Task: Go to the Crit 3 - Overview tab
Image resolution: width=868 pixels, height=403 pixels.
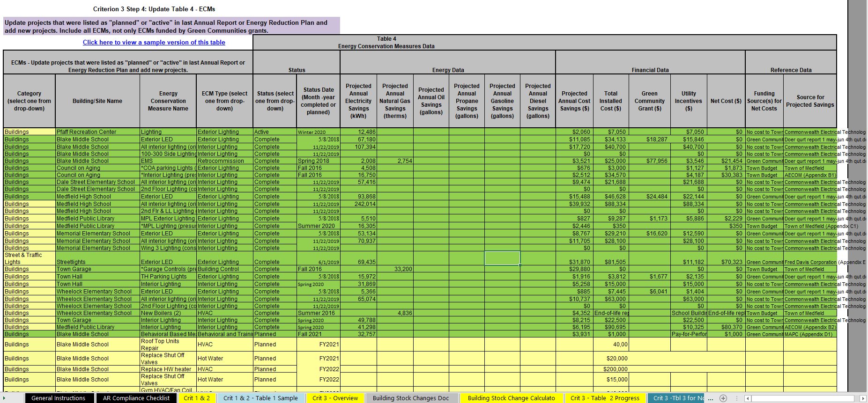Action: (335, 398)
